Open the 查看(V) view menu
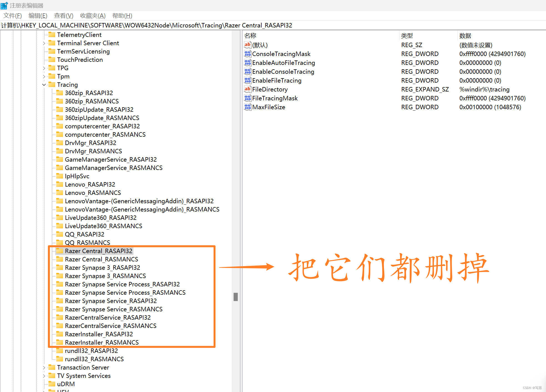The height and width of the screenshot is (392, 546). (64, 16)
